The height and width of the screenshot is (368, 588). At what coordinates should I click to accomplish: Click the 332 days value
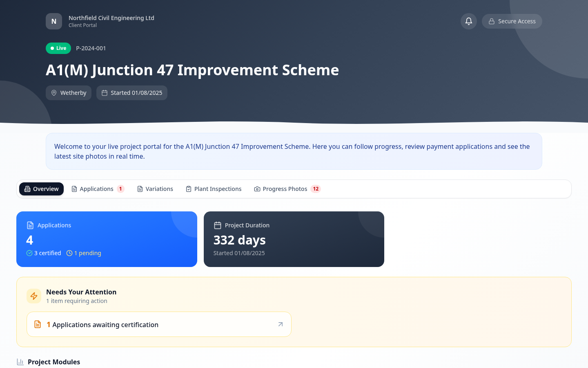[240, 240]
